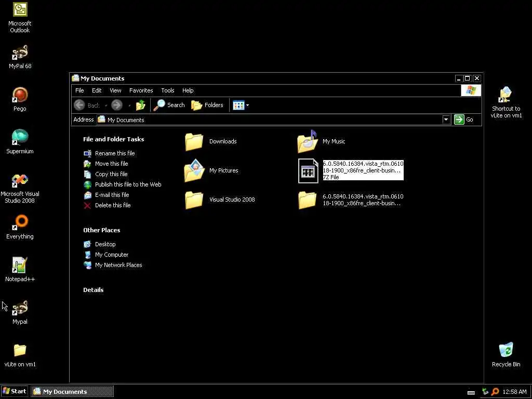
Task: Select the Mypal raccoon desktop icon
Action: 20,312
